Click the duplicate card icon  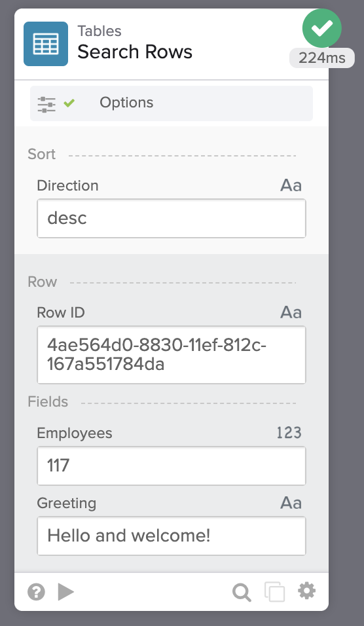(x=274, y=592)
